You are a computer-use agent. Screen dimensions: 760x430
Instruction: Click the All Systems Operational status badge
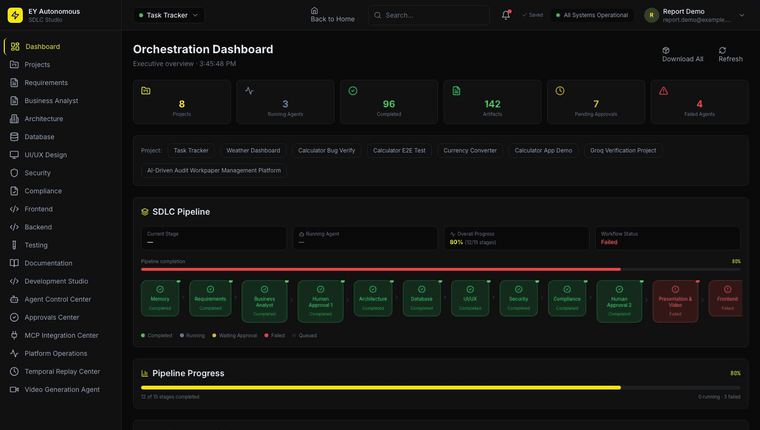592,15
